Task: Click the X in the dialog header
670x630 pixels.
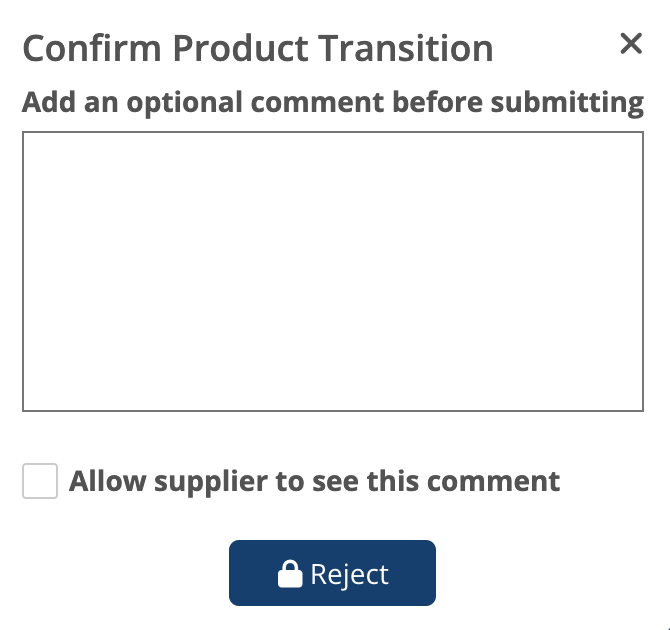Action: click(631, 44)
